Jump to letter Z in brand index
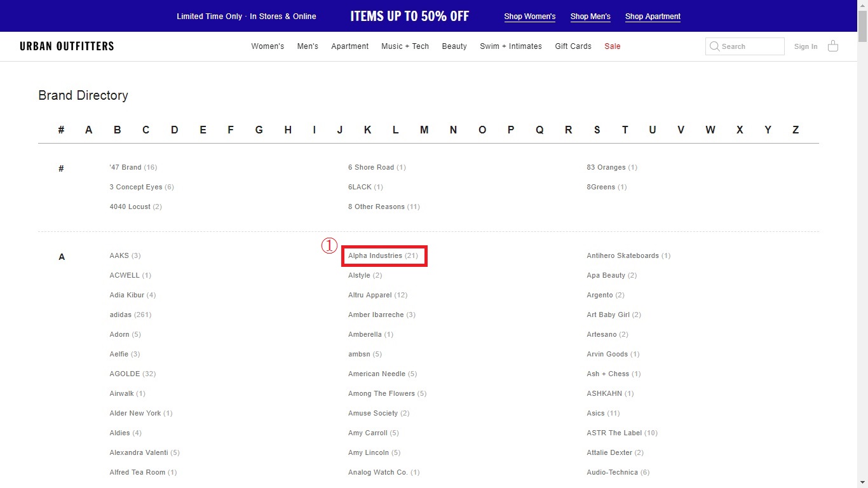The image size is (868, 488). coord(795,130)
